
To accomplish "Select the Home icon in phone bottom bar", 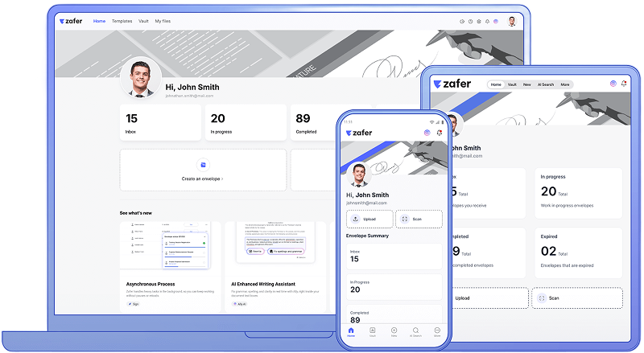I will [351, 332].
